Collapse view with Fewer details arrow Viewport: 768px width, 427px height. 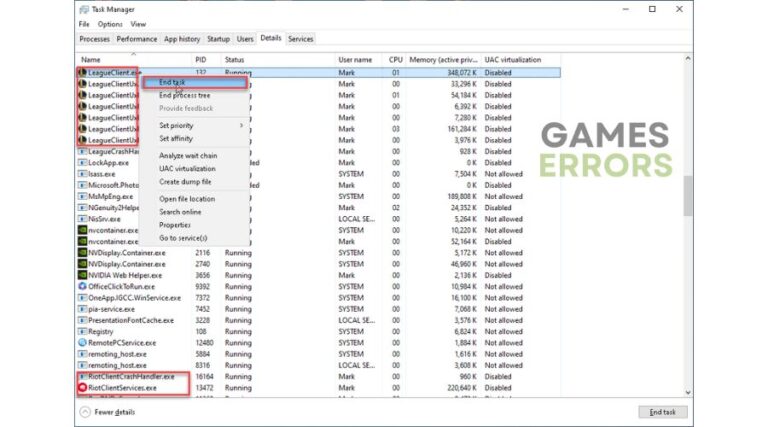coord(85,412)
